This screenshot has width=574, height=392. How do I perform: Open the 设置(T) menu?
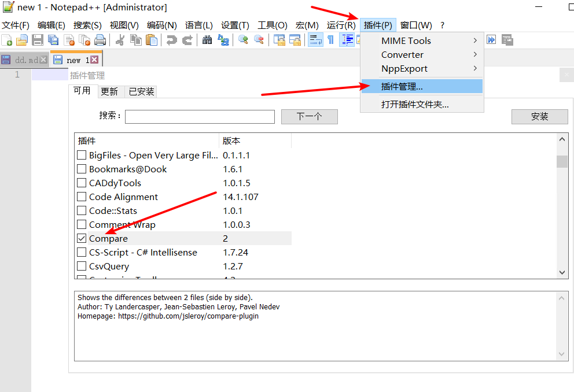pos(235,25)
